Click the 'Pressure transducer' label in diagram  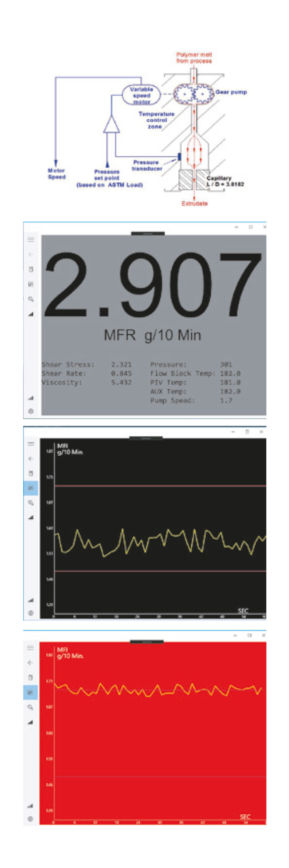pos(147,165)
